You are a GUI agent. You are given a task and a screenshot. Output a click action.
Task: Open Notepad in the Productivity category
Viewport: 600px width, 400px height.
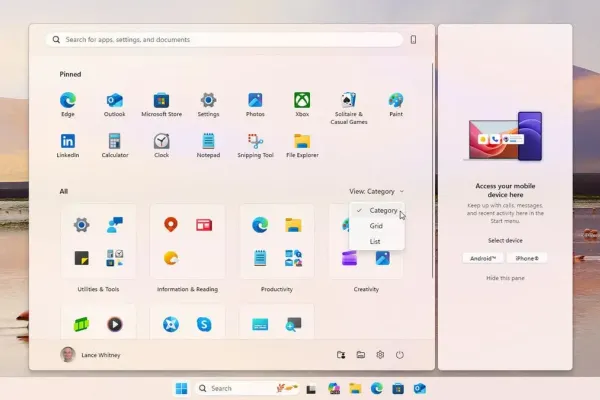point(260,258)
